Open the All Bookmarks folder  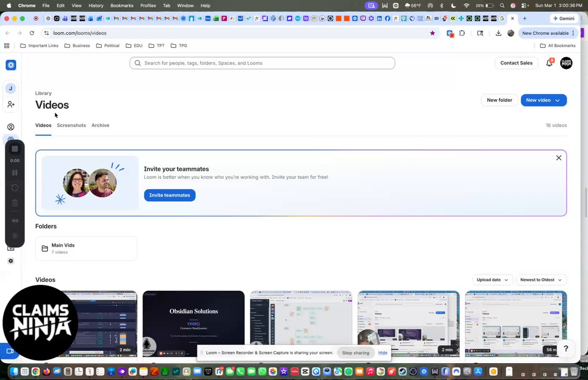coord(557,45)
